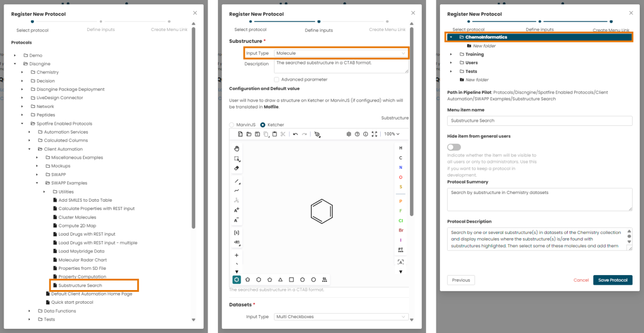
Task: Click the Ketcher open file icon
Action: (x=249, y=134)
